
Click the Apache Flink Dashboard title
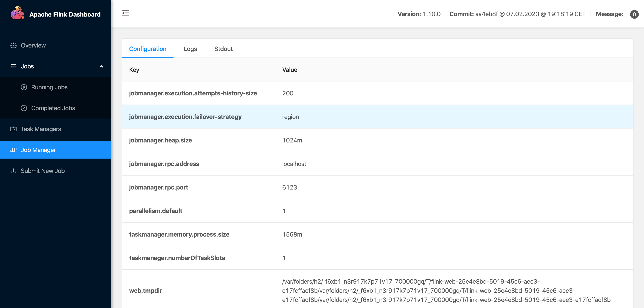pos(65,15)
